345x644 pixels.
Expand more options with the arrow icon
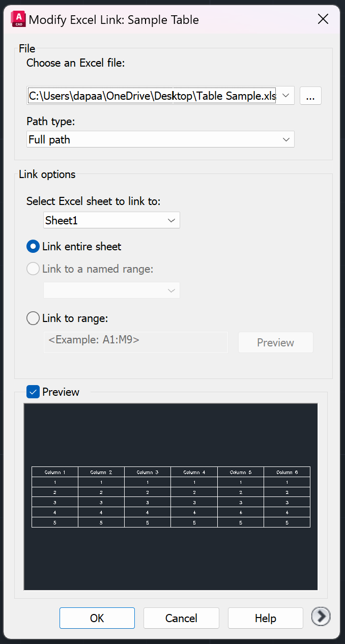click(x=321, y=617)
